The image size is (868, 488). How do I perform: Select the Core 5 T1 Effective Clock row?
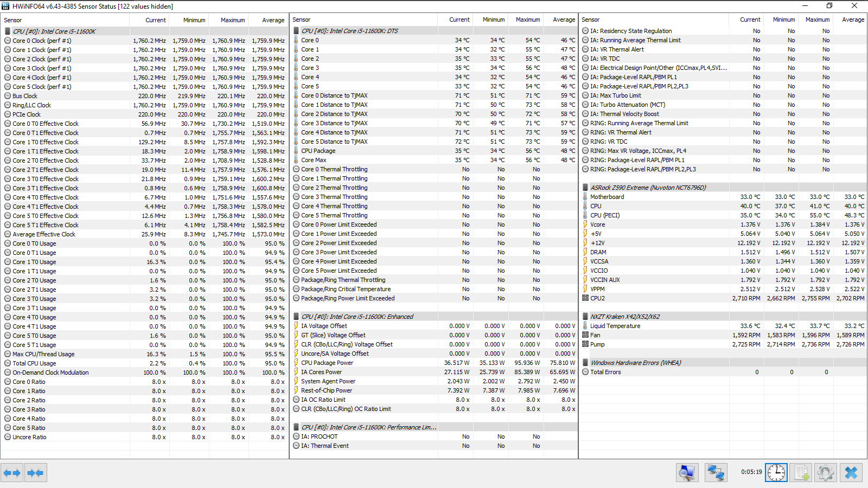pos(144,225)
